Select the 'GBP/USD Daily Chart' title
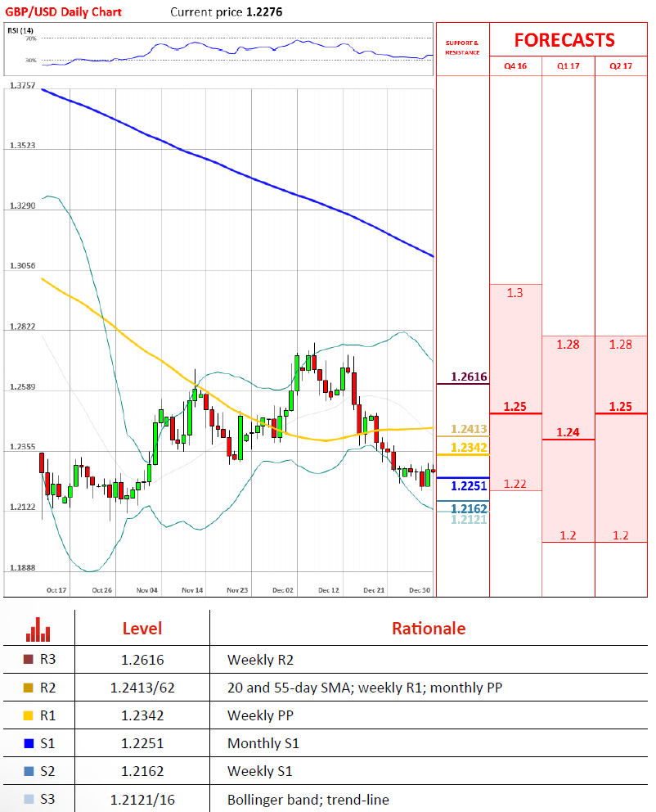Screen dimensions: 656x812 pos(63,12)
